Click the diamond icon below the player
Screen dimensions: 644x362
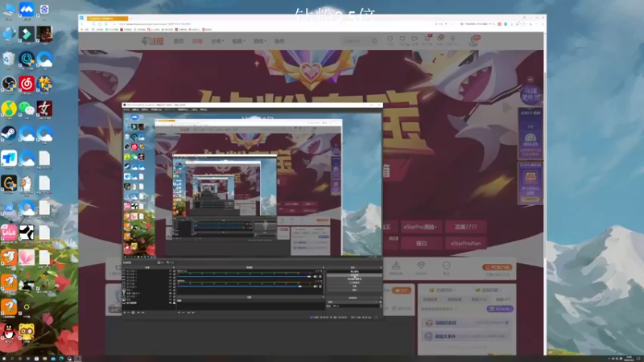(421, 265)
